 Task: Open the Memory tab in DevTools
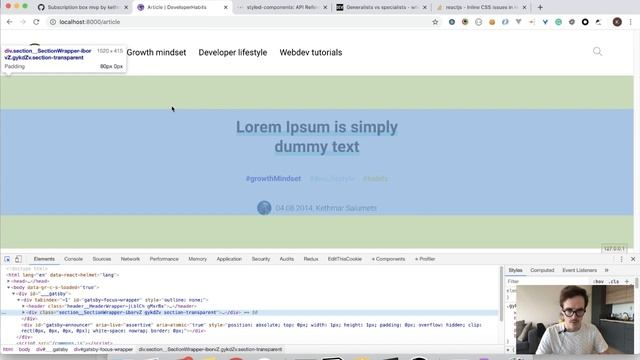pyautogui.click(x=198, y=259)
